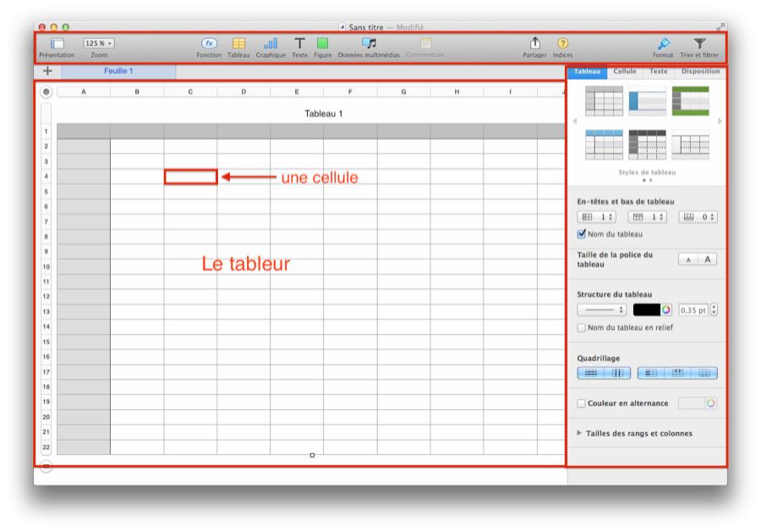Choose the minimal dotted-line table style
Screen dimensions: 761x532
pyautogui.click(x=691, y=145)
